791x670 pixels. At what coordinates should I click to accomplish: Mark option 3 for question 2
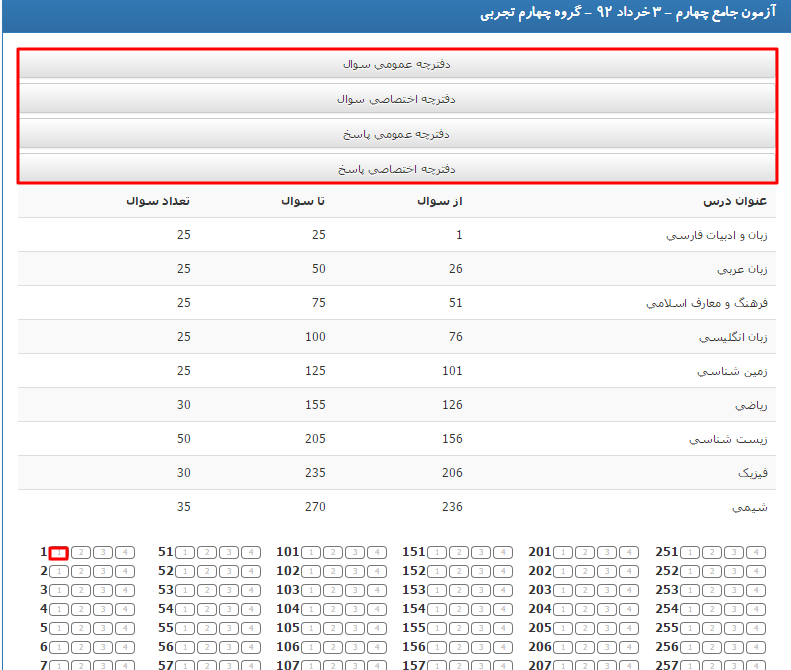102,571
